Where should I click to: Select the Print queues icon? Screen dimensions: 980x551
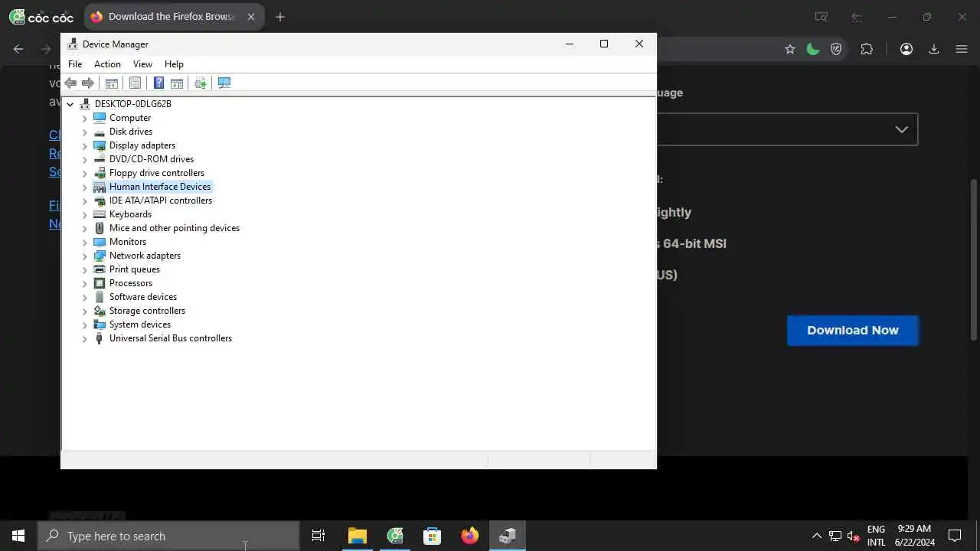click(100, 269)
